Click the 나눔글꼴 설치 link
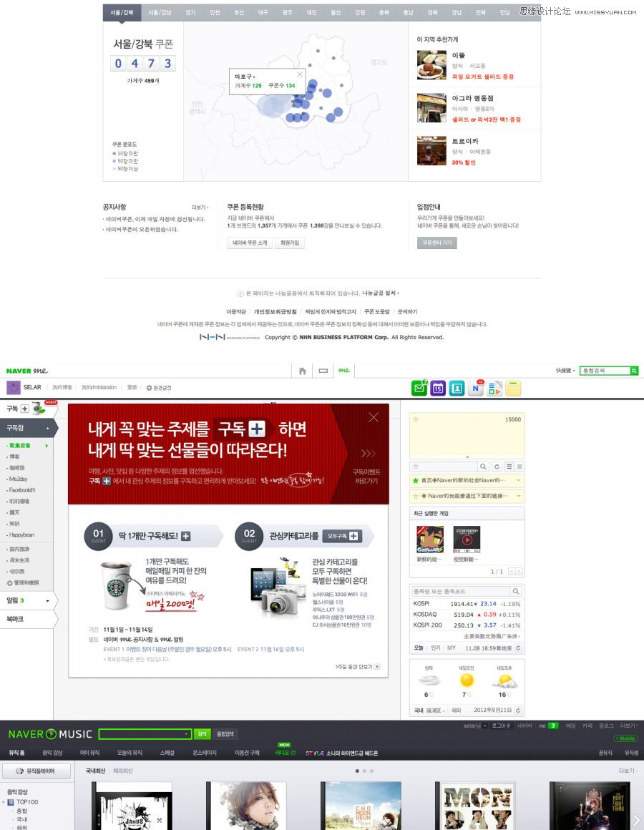The height and width of the screenshot is (830, 644). pos(380,293)
